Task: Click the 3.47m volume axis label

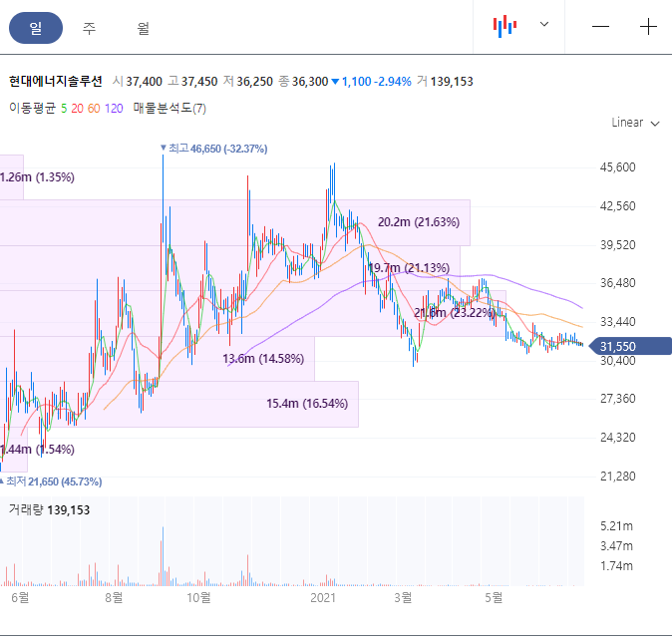Action: pyautogui.click(x=616, y=546)
